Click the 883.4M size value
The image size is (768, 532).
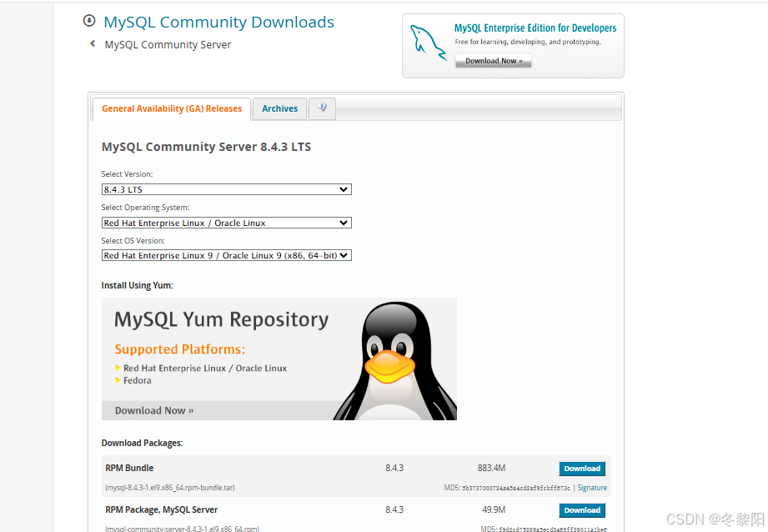click(491, 468)
